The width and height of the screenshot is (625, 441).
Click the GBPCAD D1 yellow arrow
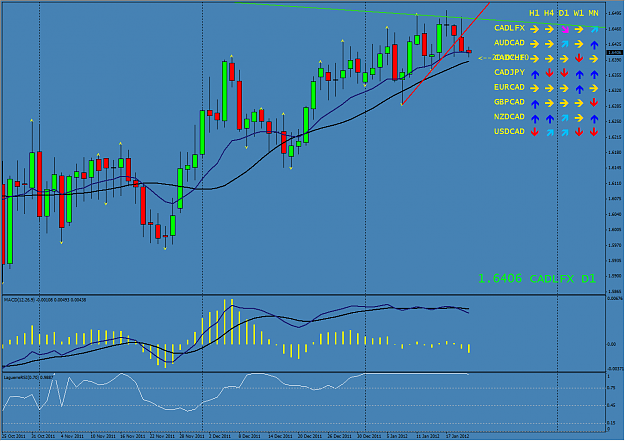tap(564, 103)
